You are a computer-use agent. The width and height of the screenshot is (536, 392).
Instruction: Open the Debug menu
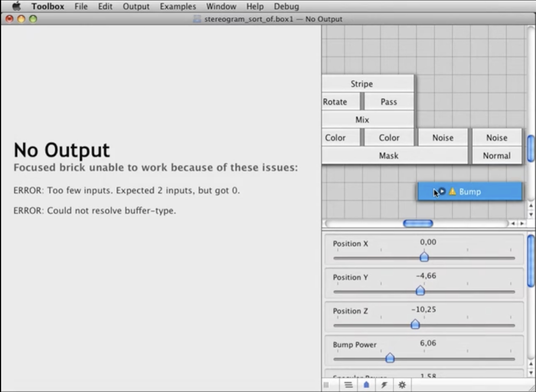click(x=286, y=6)
